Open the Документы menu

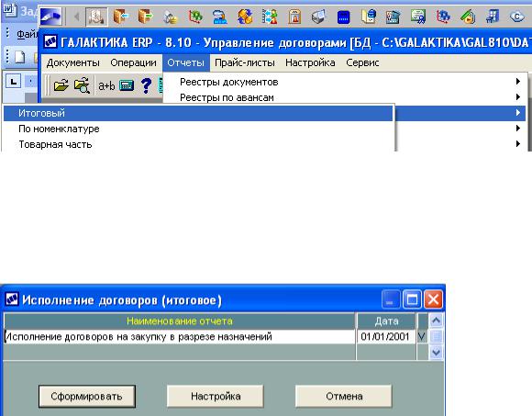coord(73,62)
